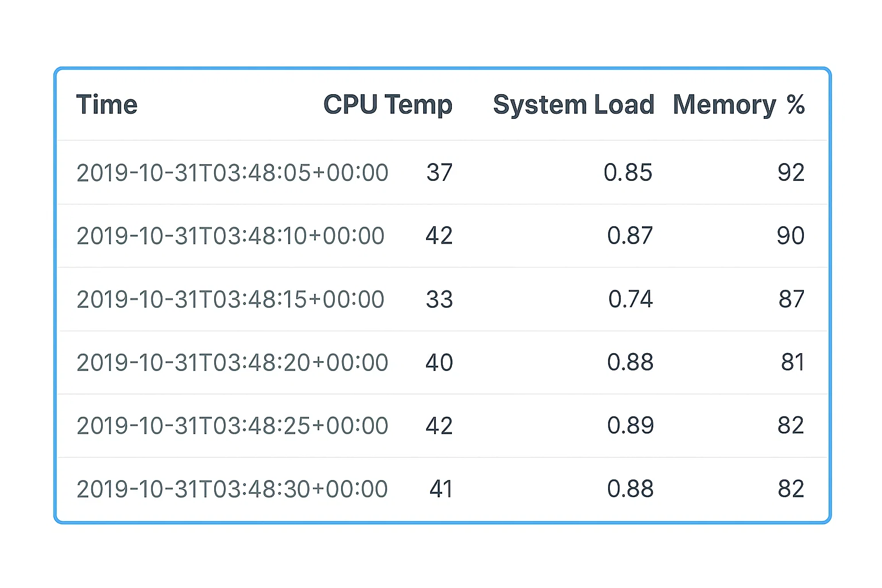Click System Load value 0.87

pyautogui.click(x=630, y=236)
